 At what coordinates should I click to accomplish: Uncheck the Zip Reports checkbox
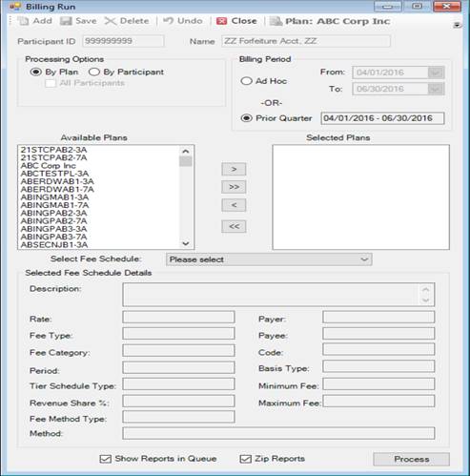click(245, 459)
